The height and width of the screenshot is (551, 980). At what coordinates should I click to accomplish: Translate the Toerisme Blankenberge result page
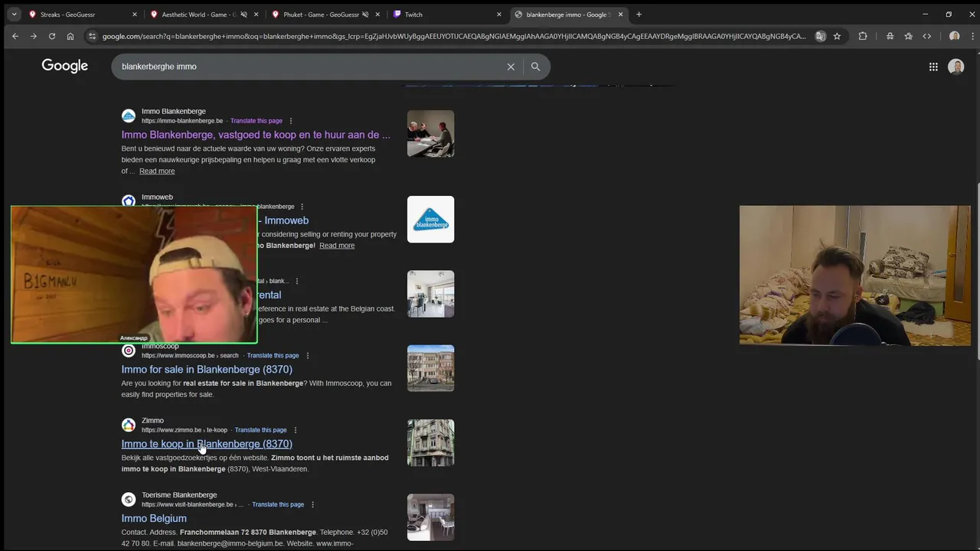pos(278,504)
